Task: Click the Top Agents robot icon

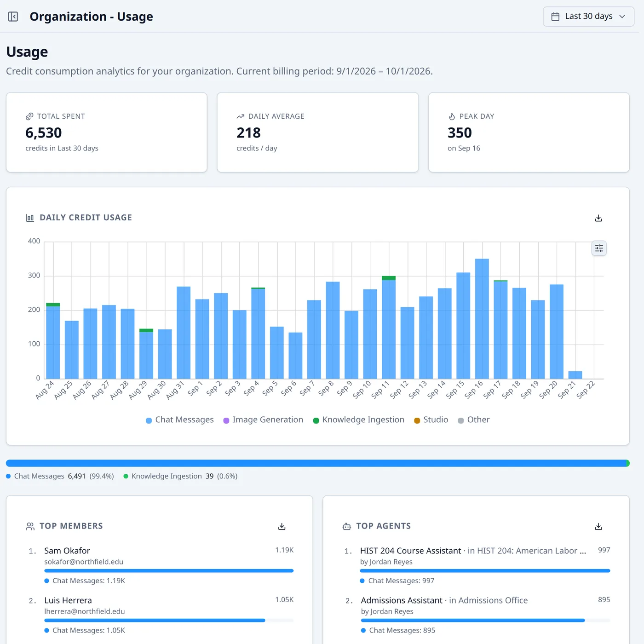Action: click(x=347, y=526)
